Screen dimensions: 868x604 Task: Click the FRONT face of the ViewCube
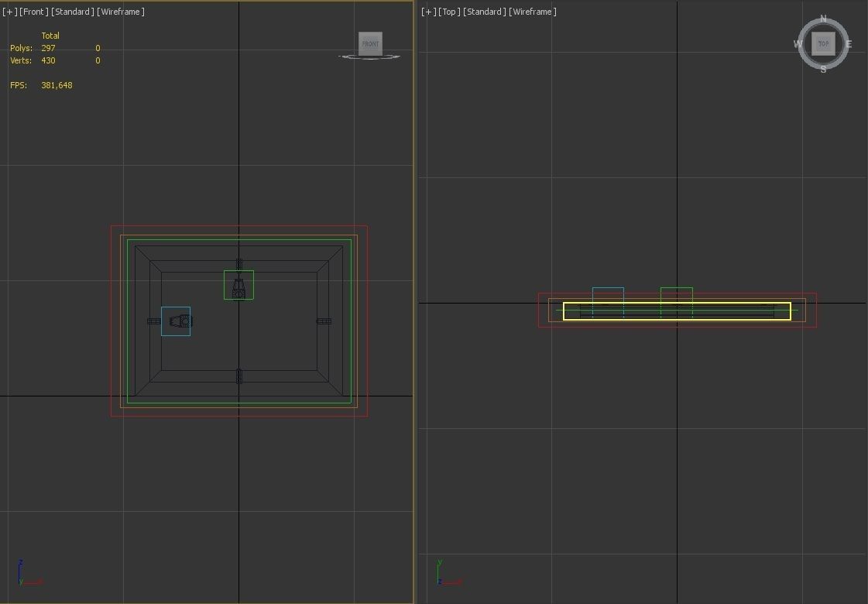(370, 43)
